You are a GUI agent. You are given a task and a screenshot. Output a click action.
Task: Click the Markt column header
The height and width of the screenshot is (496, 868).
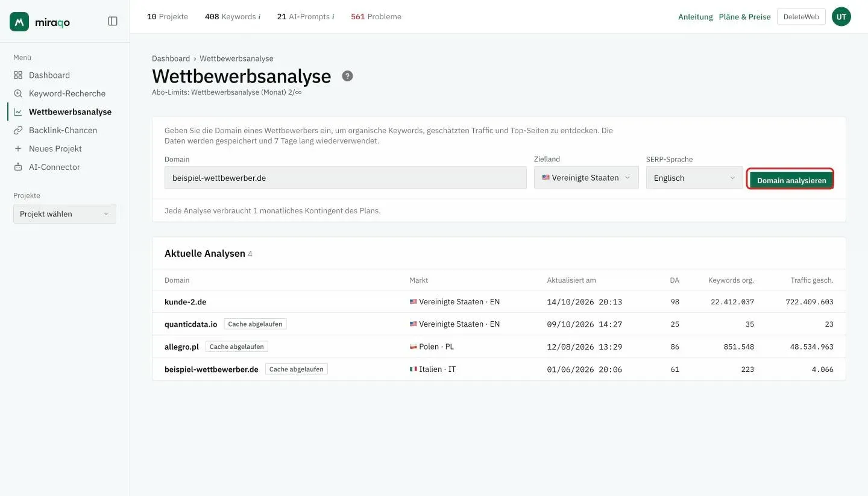tap(419, 280)
